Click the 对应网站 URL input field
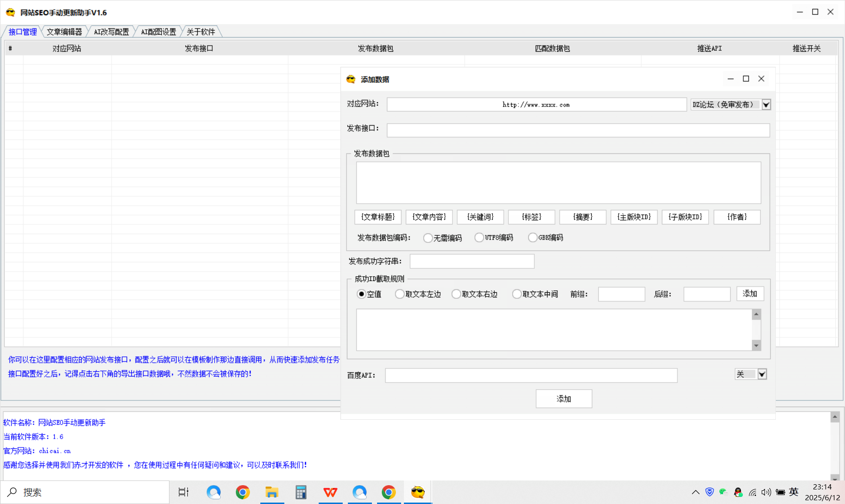The width and height of the screenshot is (845, 504). click(x=537, y=104)
